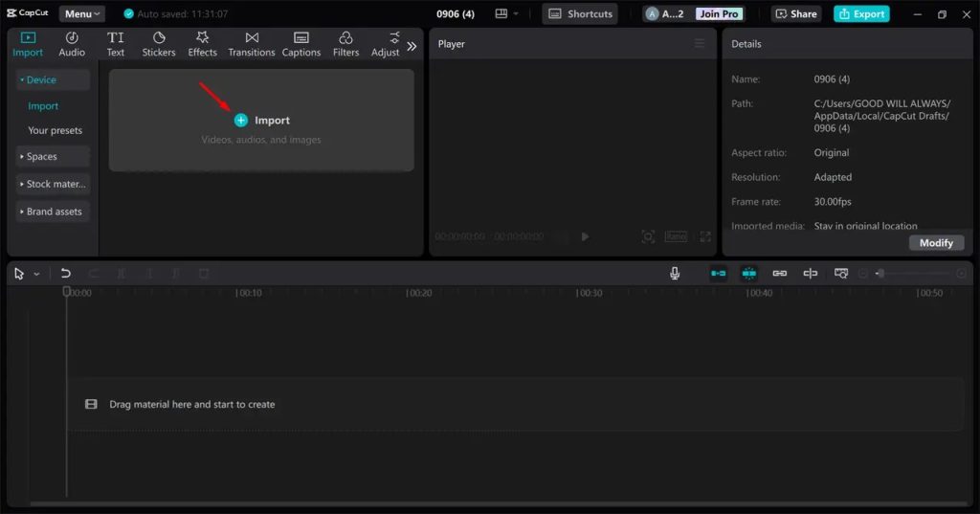
Task: Click the Export button
Action: [x=861, y=14]
